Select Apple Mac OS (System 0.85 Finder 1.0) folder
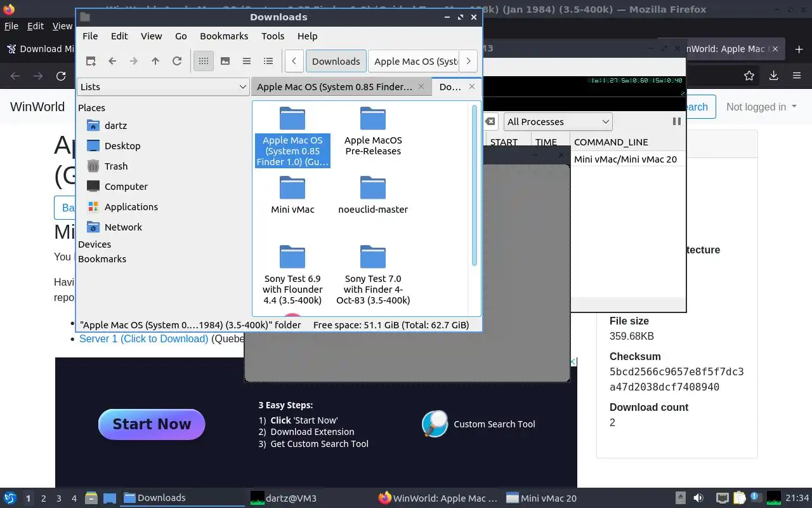Viewport: 812px width, 508px height. point(292,137)
